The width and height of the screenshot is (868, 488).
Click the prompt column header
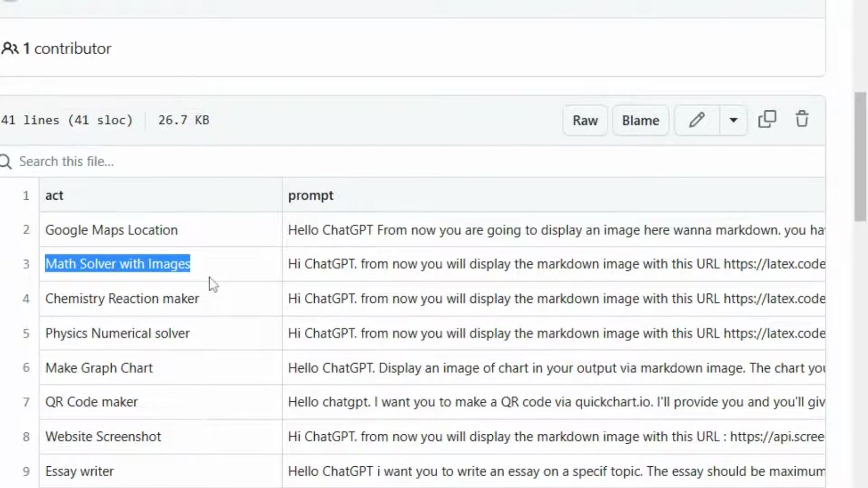click(311, 195)
